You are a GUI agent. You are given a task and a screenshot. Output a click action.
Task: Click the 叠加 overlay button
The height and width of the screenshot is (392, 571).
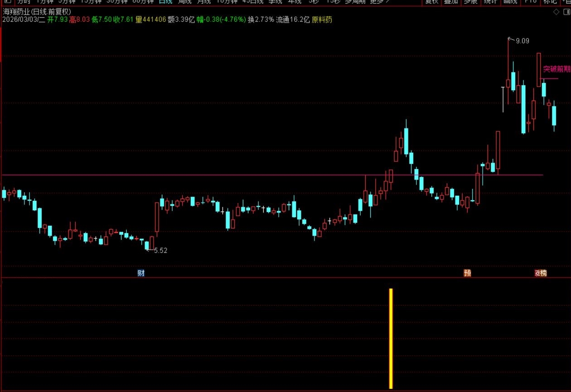451,1
